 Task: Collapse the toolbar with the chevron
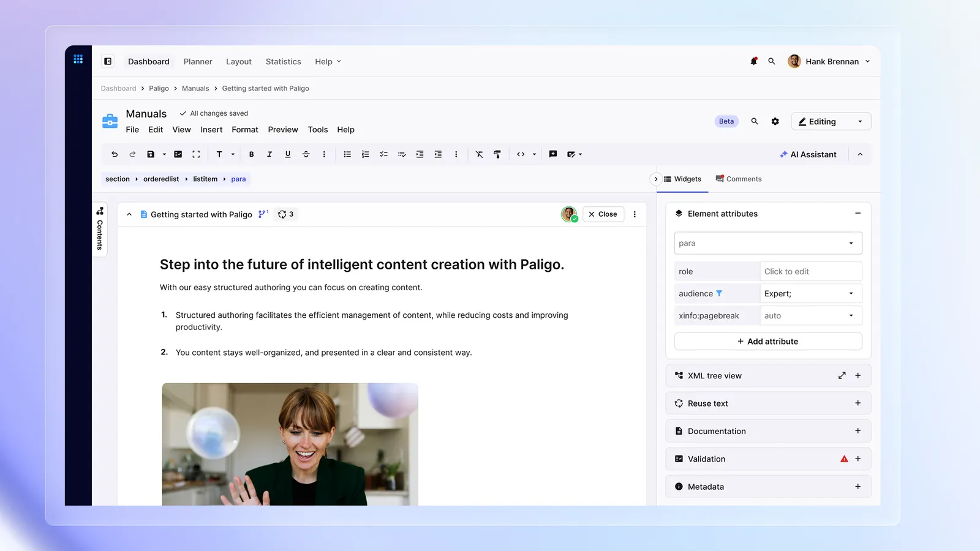(x=860, y=154)
